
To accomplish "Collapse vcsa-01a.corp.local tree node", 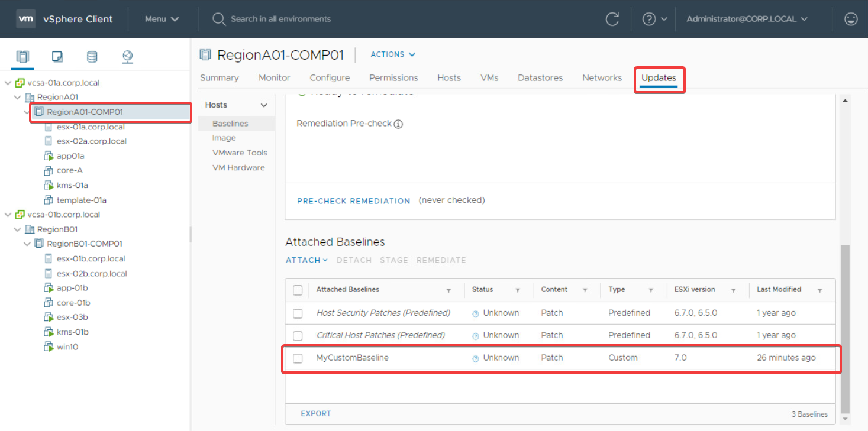I will (x=8, y=83).
